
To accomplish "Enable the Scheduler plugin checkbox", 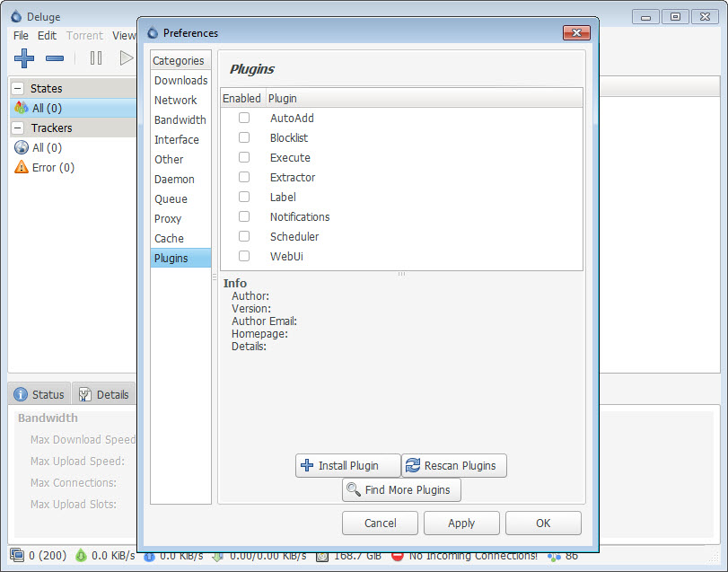I will 244,236.
